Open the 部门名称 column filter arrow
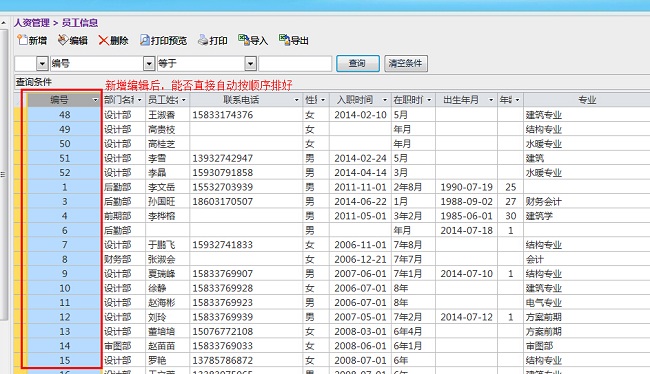Viewport: 650px width, 374px height. [x=139, y=100]
